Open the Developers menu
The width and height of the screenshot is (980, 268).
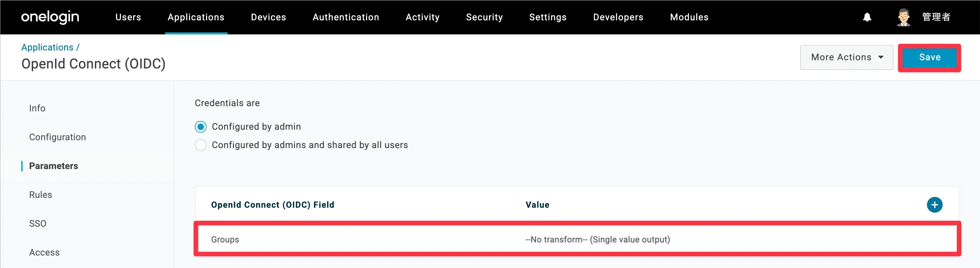[618, 17]
